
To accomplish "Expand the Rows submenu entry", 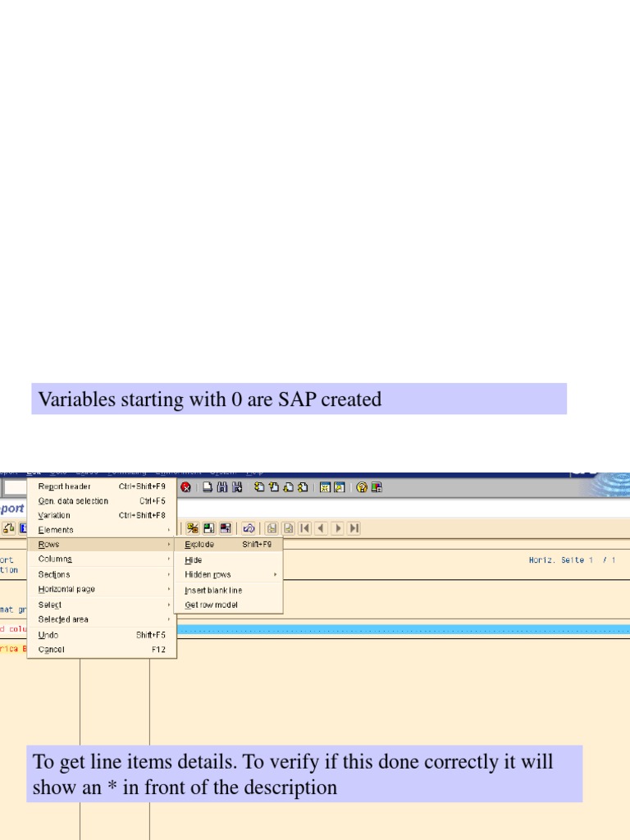I will tap(102, 545).
